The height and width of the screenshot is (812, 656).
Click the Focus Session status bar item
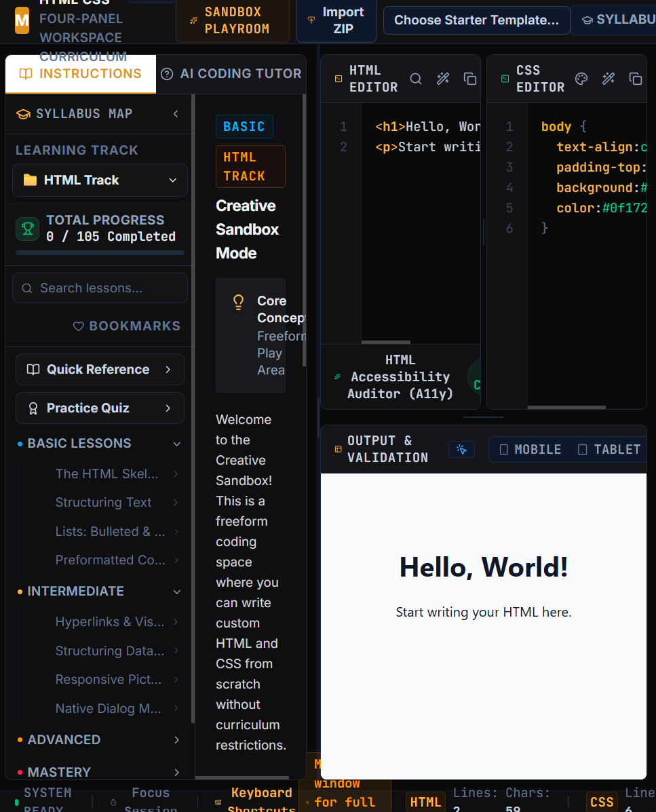(144, 800)
